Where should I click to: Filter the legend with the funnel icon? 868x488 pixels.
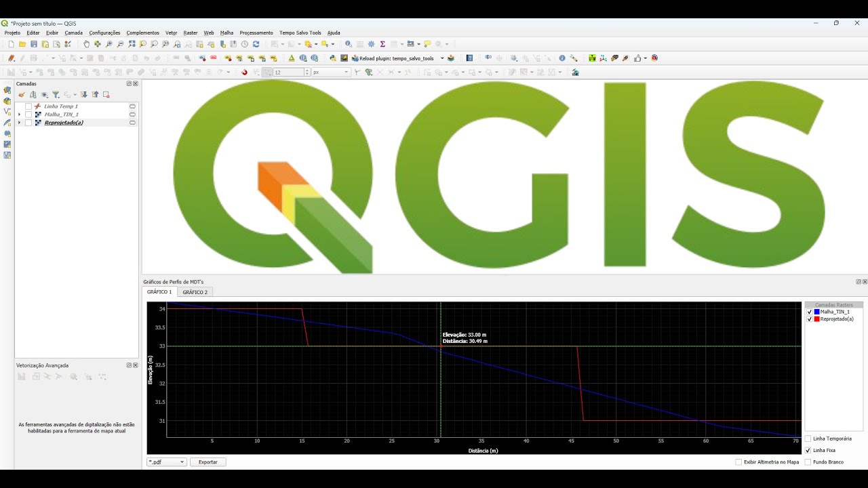tap(56, 95)
